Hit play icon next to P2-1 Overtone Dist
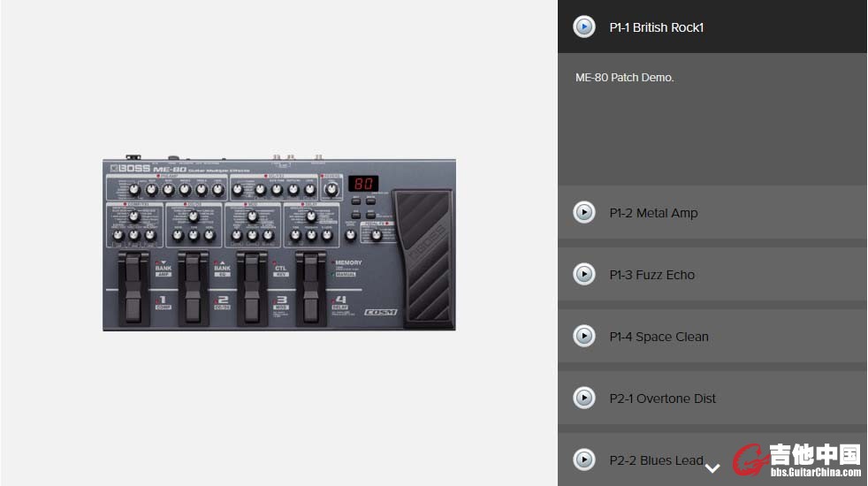868x486 pixels. tap(584, 399)
